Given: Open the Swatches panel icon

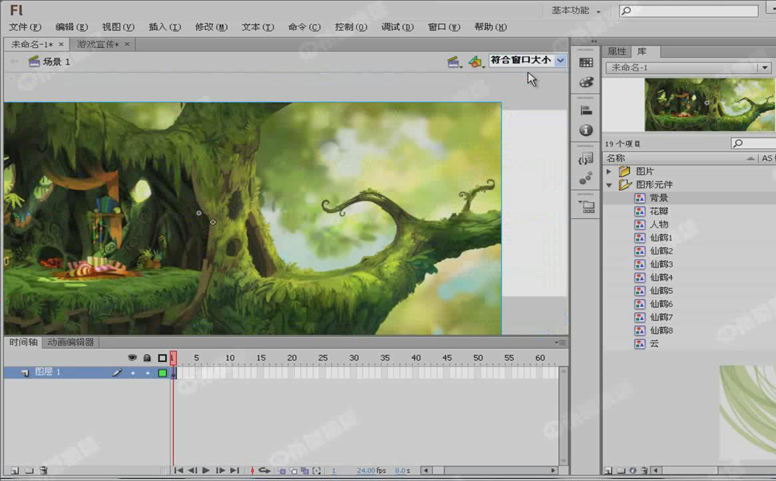Looking at the screenshot, I should point(586,62).
